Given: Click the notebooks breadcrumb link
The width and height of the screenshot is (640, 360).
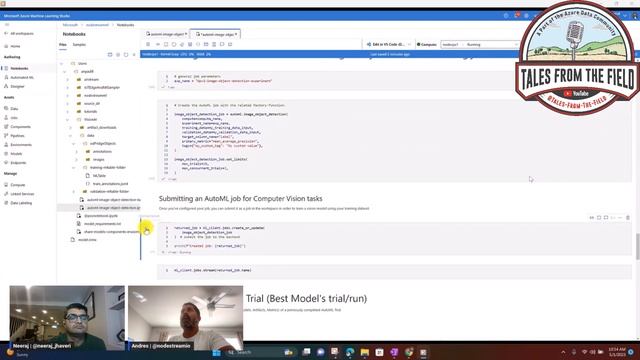Looking at the screenshot, I should 125,25.
